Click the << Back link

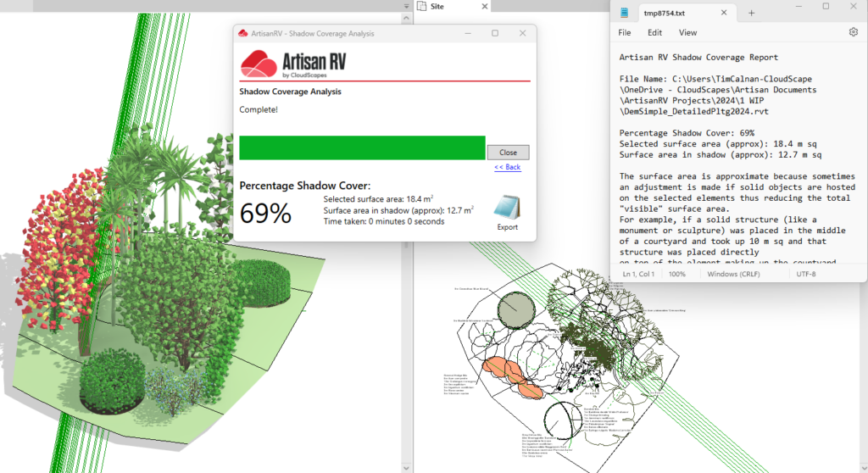tap(507, 167)
